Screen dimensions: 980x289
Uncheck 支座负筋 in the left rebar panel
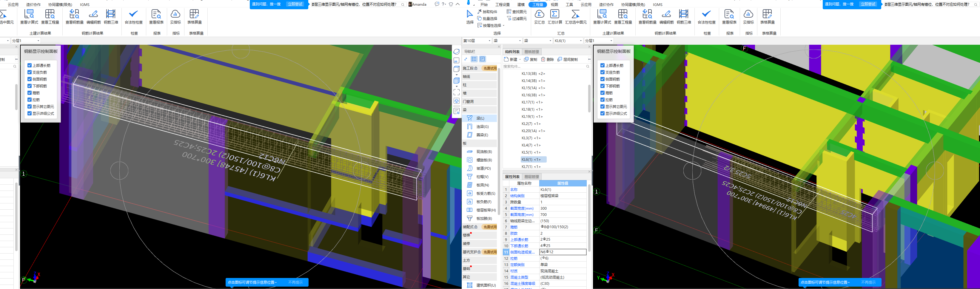[x=29, y=72]
